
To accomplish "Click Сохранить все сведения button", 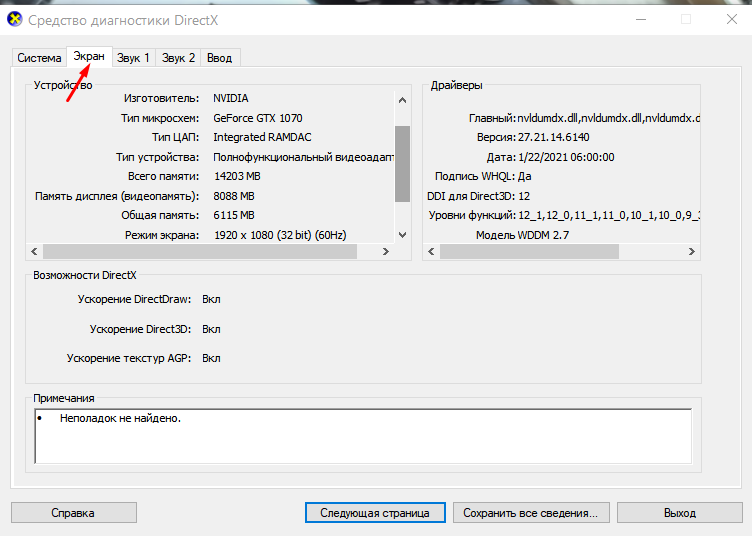I will pos(530,512).
